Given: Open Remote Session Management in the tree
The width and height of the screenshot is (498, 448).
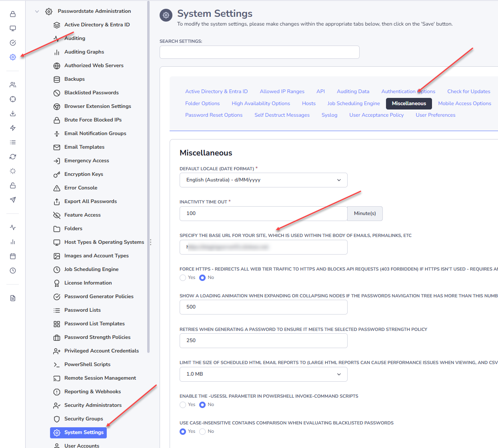Looking at the screenshot, I should click(100, 378).
